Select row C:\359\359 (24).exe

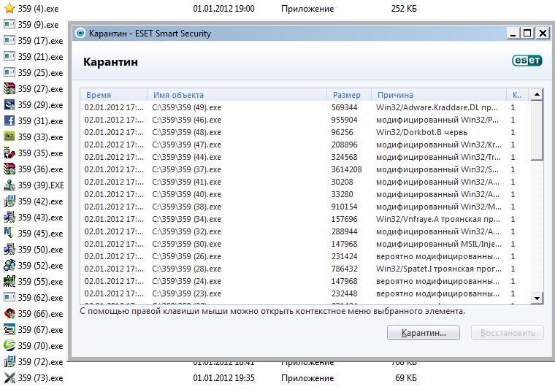point(305,281)
